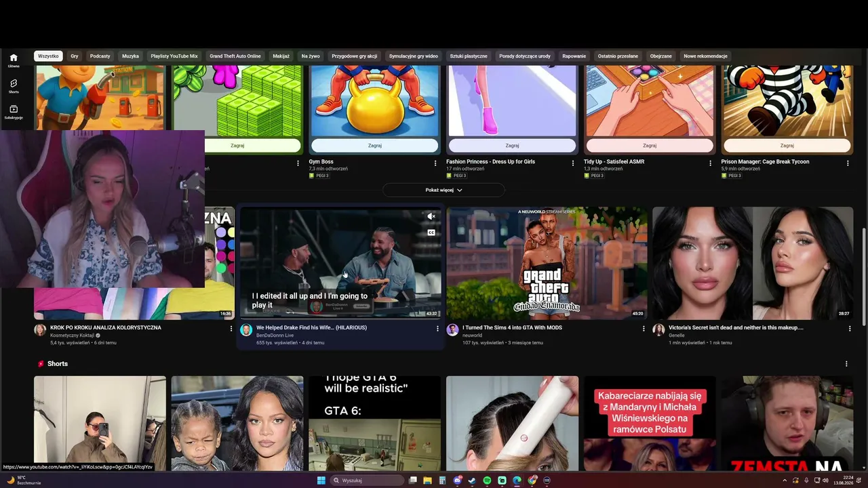Toggle closed captions on the video preview
Screen dimensions: 868x488
431,232
